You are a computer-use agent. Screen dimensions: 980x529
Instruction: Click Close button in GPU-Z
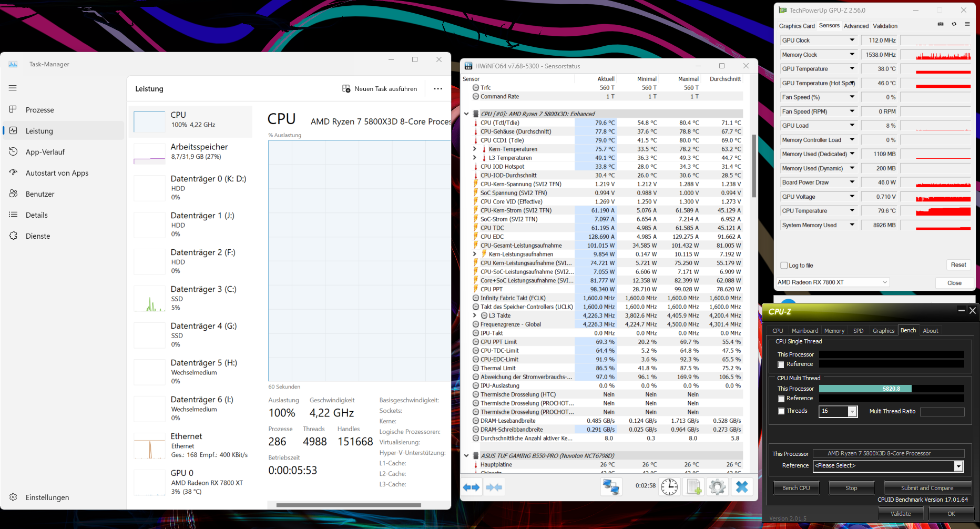tap(954, 283)
